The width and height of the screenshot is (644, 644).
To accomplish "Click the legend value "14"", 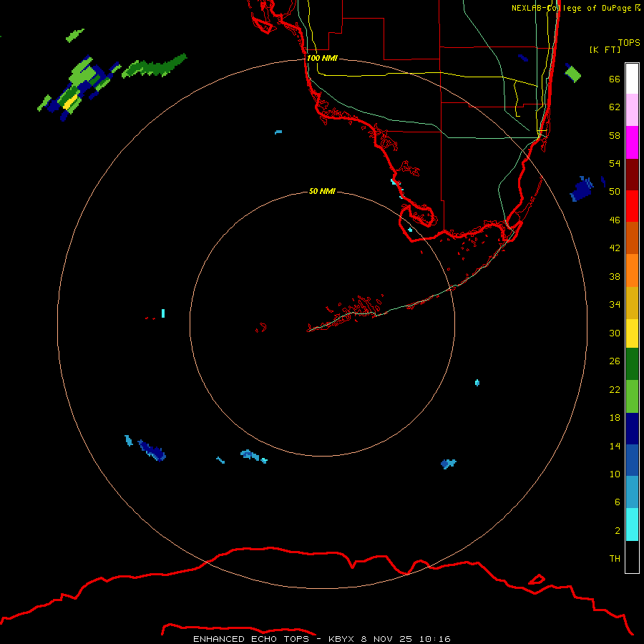I will 615,447.
